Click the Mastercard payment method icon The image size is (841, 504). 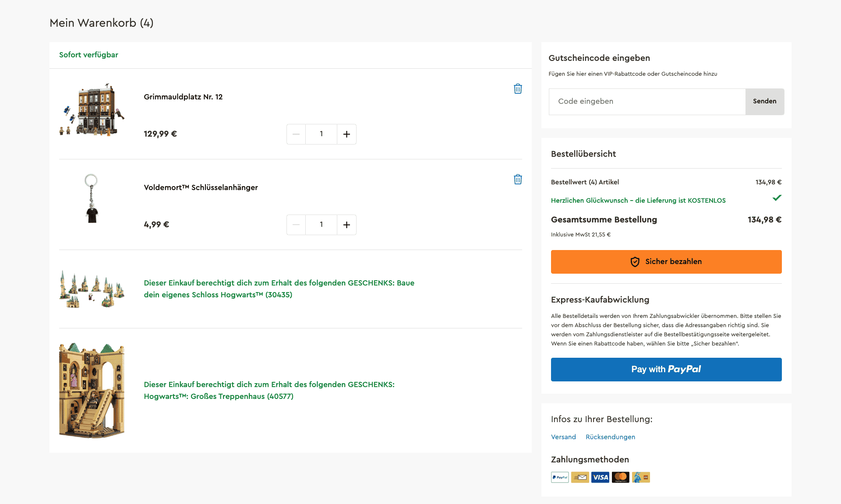(621, 477)
